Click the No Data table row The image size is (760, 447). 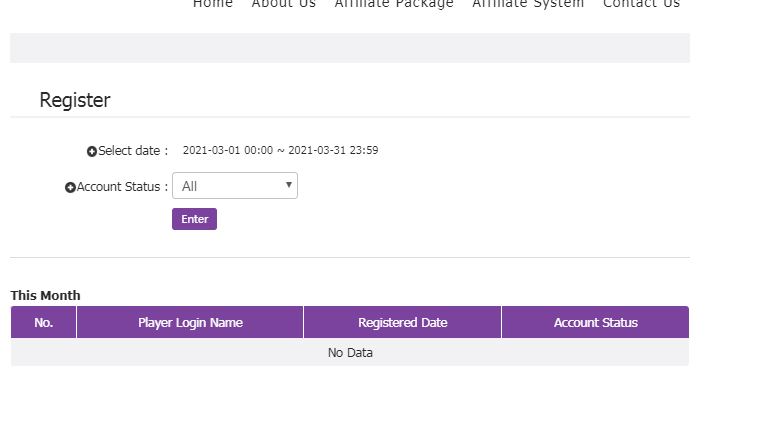350,353
